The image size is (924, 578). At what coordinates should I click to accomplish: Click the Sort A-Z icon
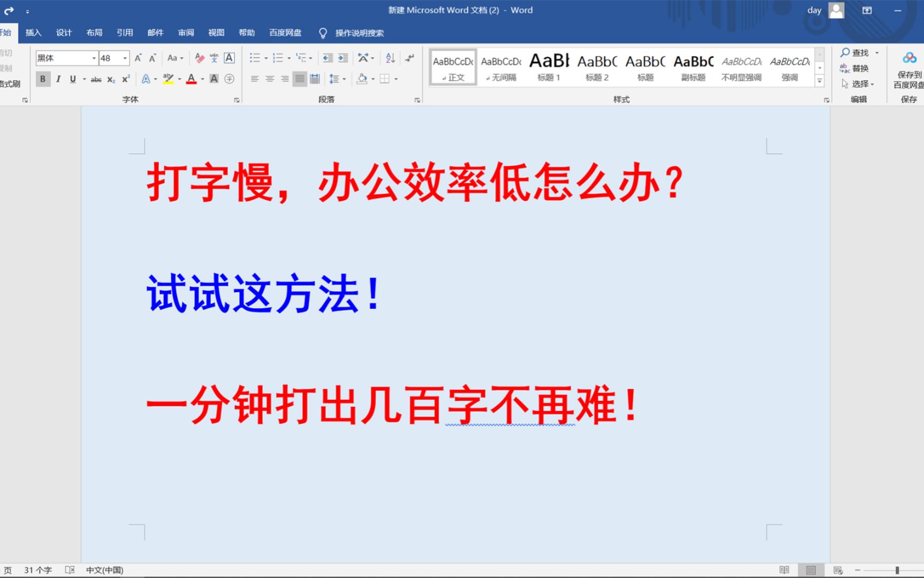click(390, 58)
